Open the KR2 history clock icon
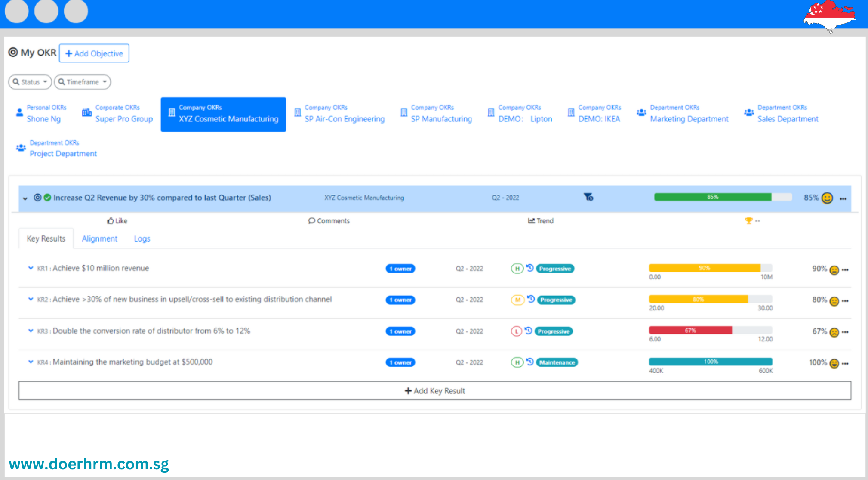Viewport: 868px width, 480px height. [x=531, y=299]
